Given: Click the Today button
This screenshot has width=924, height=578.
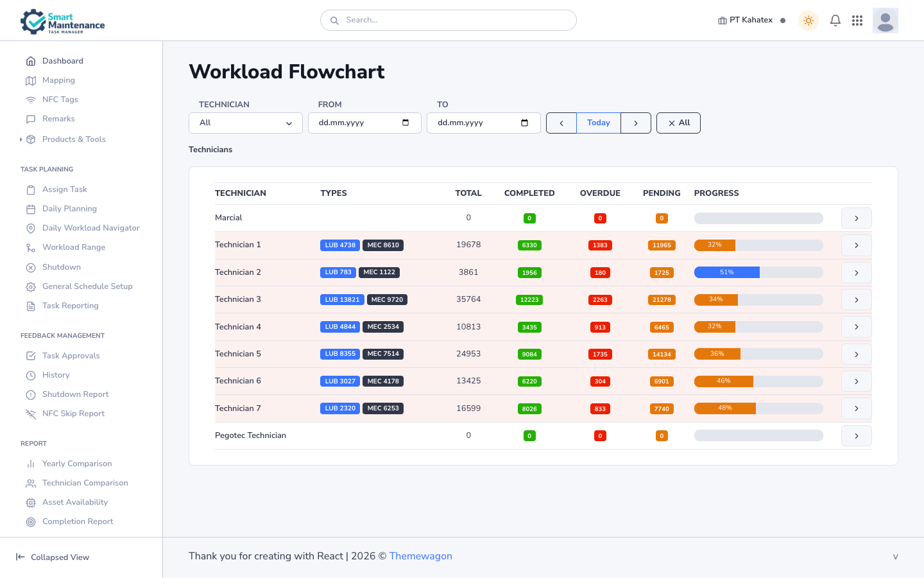Looking at the screenshot, I should point(598,123).
